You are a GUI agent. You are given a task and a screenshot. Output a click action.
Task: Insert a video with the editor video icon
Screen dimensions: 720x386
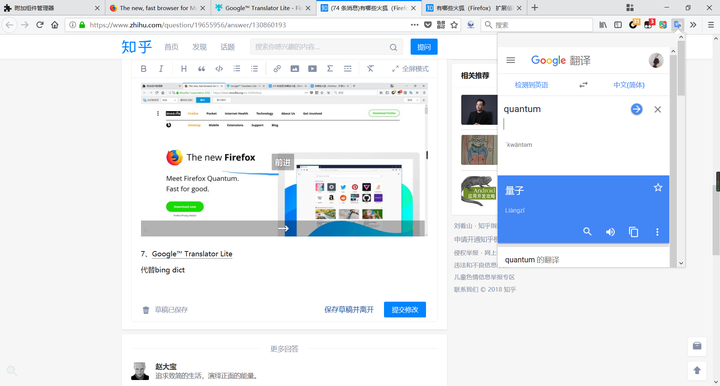click(x=312, y=68)
